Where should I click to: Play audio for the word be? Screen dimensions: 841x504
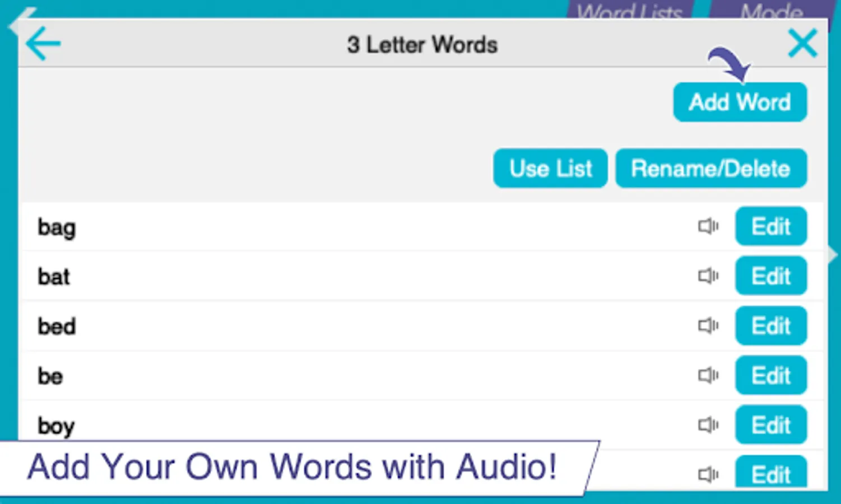pos(708,375)
